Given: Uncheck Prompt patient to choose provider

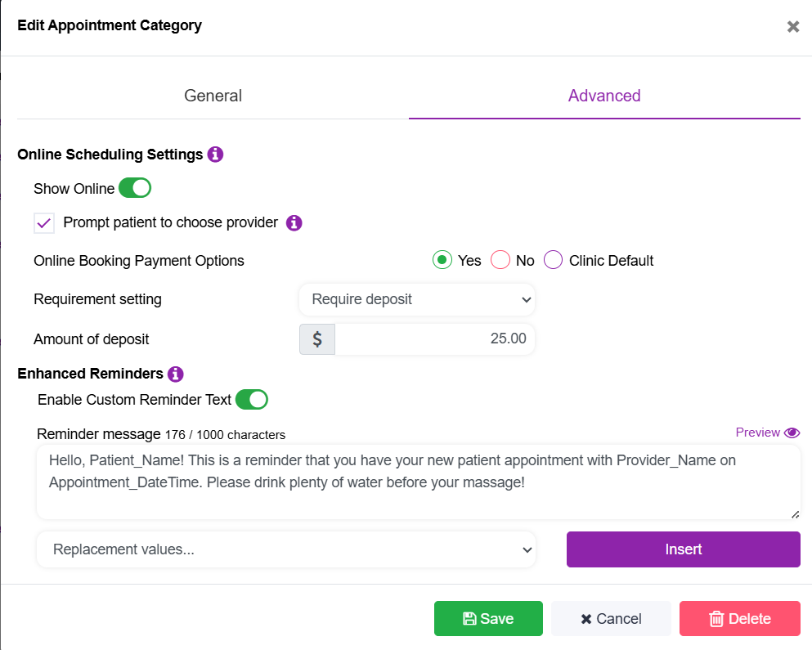Looking at the screenshot, I should pos(44,223).
